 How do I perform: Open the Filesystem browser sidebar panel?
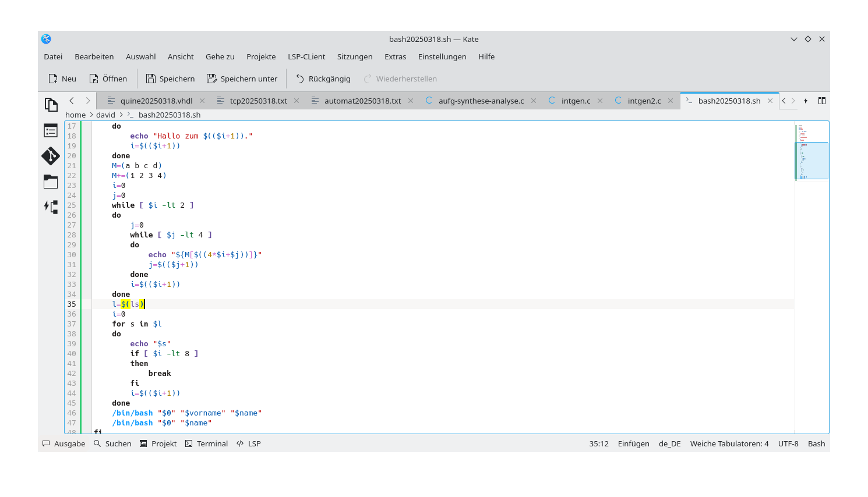(x=51, y=182)
